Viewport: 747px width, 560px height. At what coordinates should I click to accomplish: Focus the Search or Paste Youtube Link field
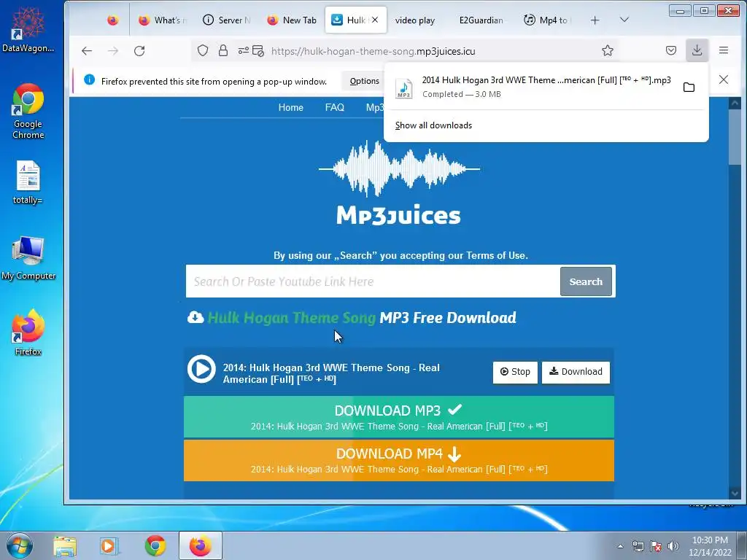coord(373,281)
